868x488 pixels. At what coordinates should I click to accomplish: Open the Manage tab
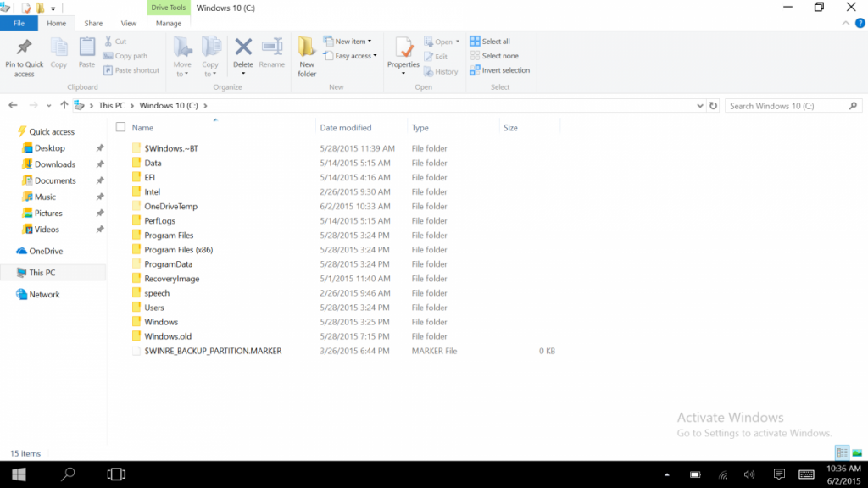169,23
